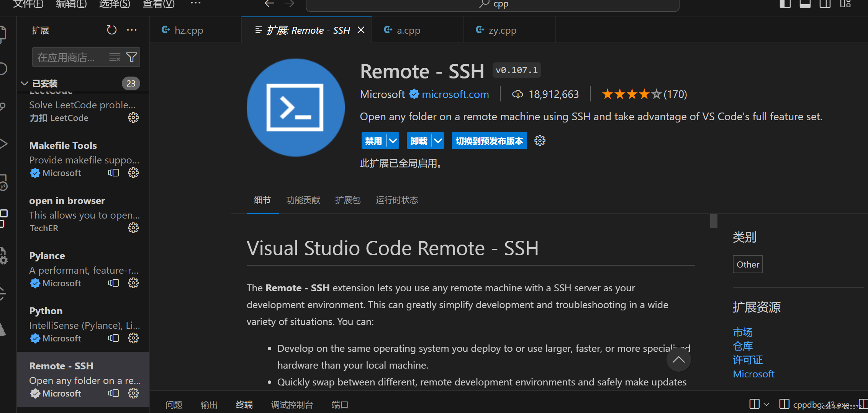Screen dimensions: 868x413
Task: Toggle secondary sidebar layout icon
Action: point(825,4)
